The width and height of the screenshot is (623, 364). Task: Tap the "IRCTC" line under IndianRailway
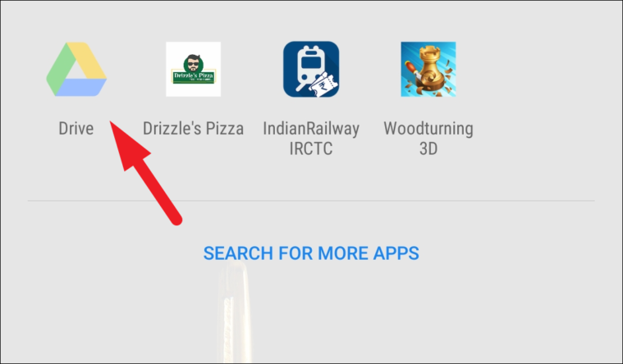click(311, 149)
